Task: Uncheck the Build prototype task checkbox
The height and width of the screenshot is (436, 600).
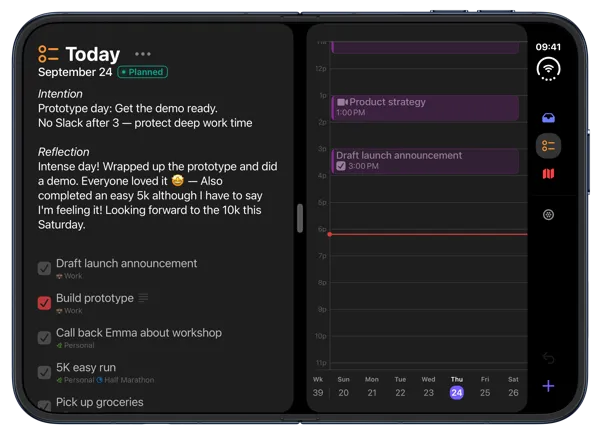Action: (44, 303)
